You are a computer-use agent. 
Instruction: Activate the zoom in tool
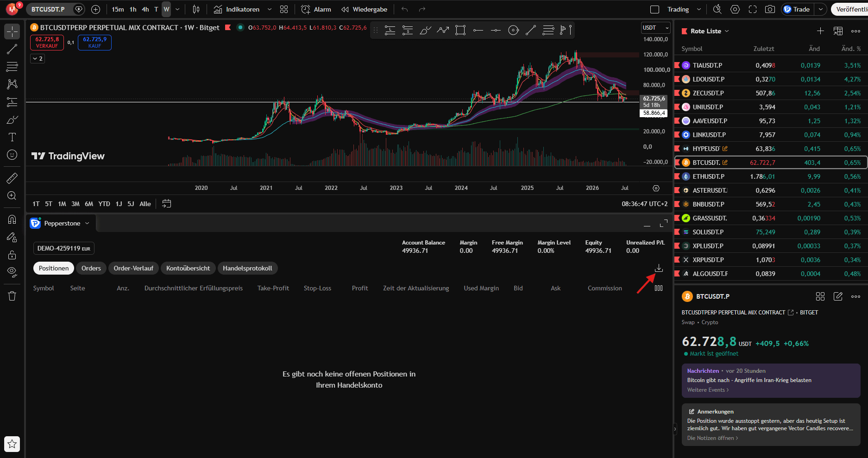click(12, 195)
